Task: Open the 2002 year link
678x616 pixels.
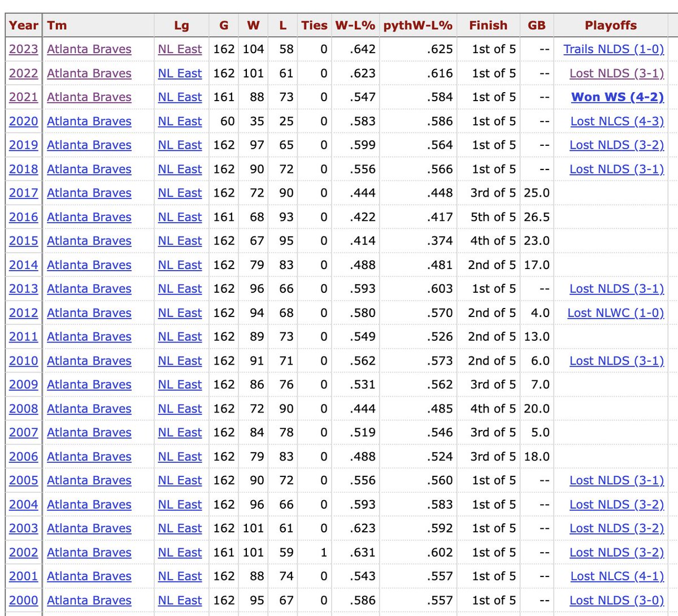Action: (x=24, y=553)
